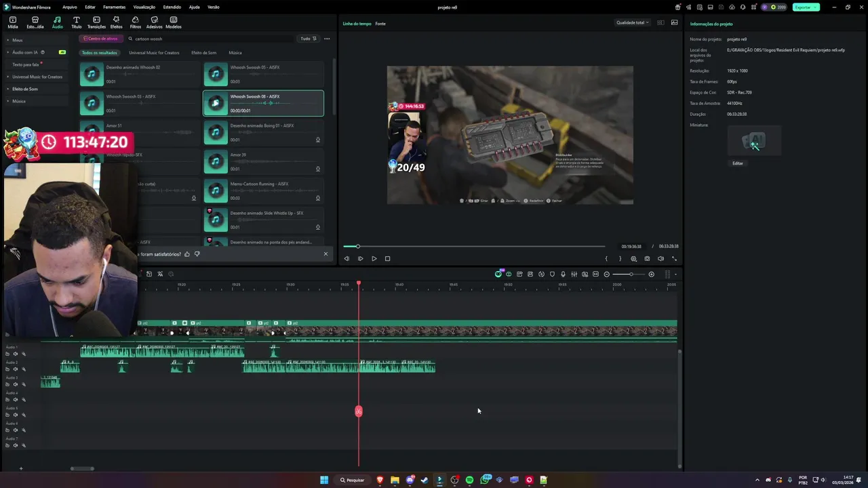
Task: Open the Título tab in toolbar
Action: tap(76, 22)
